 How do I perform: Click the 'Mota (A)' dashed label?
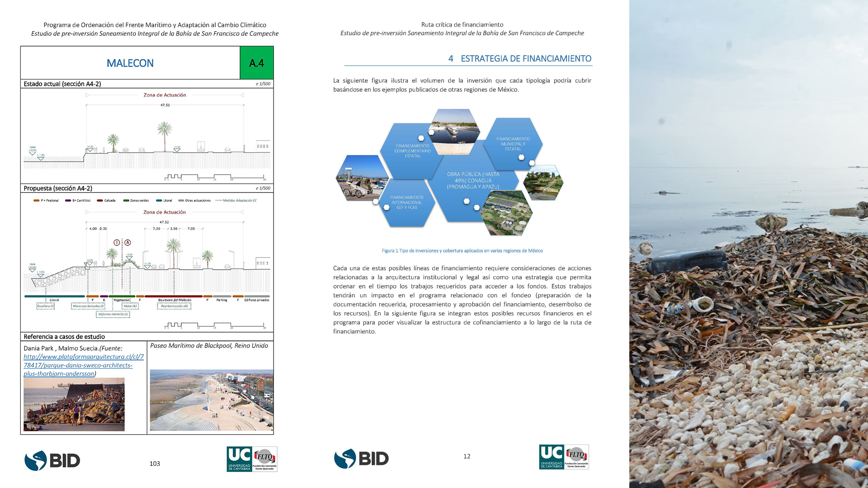130,306
